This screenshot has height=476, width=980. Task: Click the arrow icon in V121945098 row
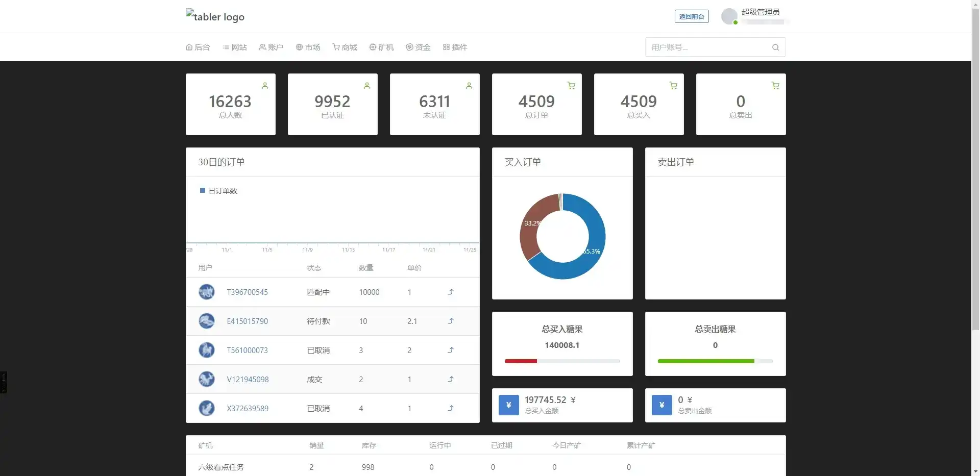point(451,379)
